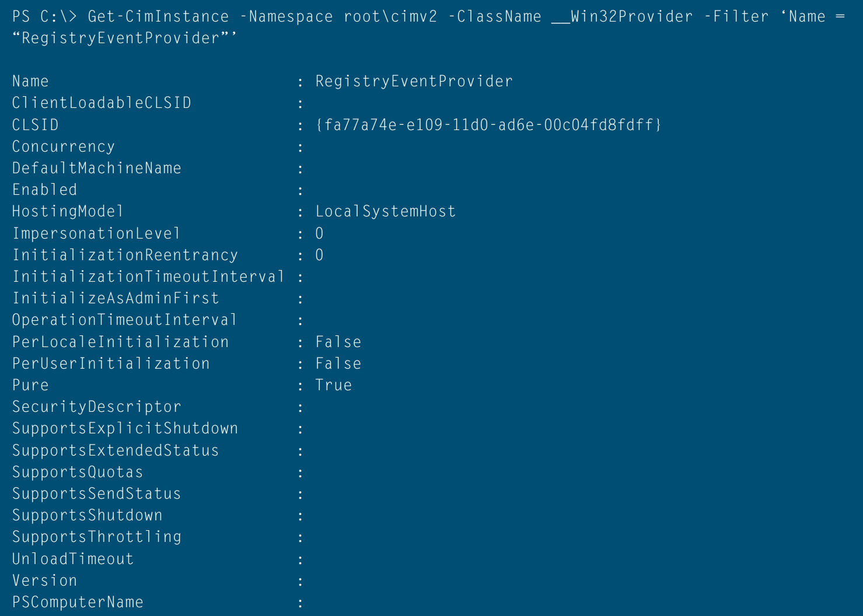863x616 pixels.
Task: Click the ImpersonationLevel value 0
Action: 319,233
